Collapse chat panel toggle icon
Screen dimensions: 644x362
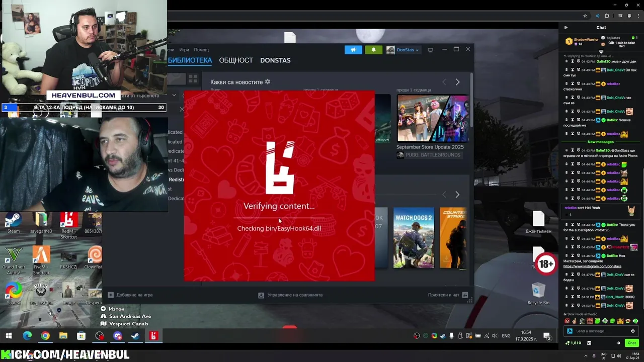coord(566,28)
